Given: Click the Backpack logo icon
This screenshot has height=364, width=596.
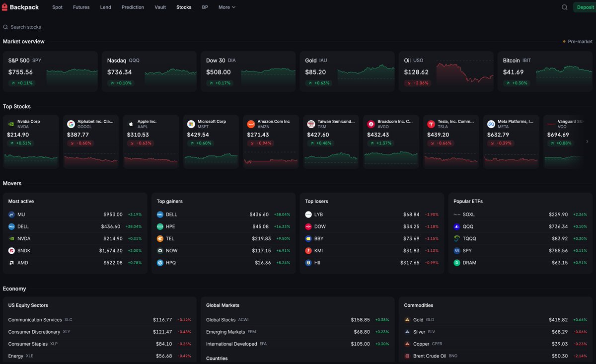Looking at the screenshot, I should [5, 7].
